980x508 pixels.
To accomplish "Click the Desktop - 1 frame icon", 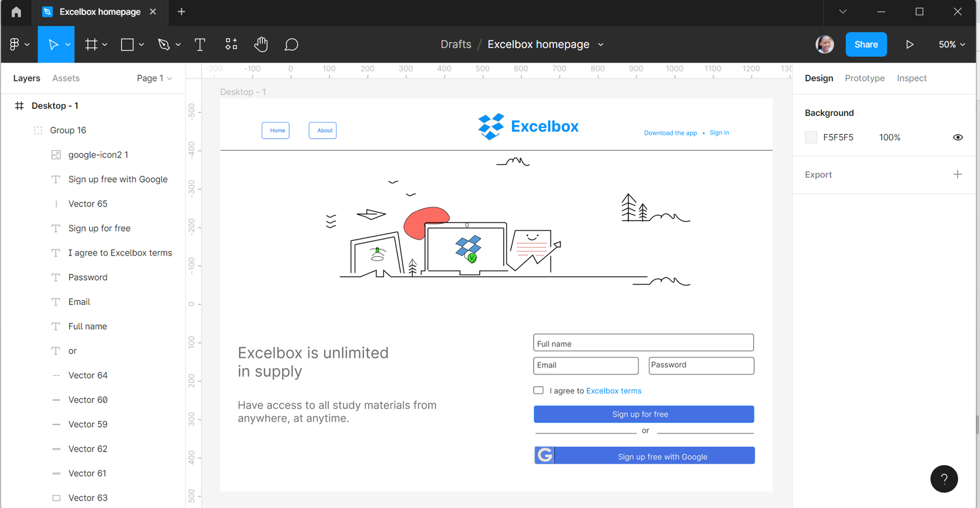I will point(20,105).
